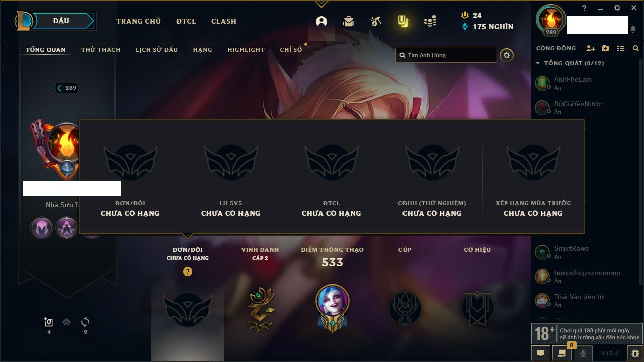Open the Store coins icon
644x362 pixels.
430,21
